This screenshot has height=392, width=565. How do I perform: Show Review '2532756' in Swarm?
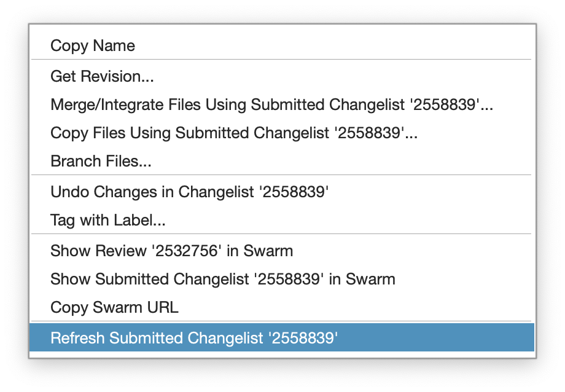click(x=282, y=251)
